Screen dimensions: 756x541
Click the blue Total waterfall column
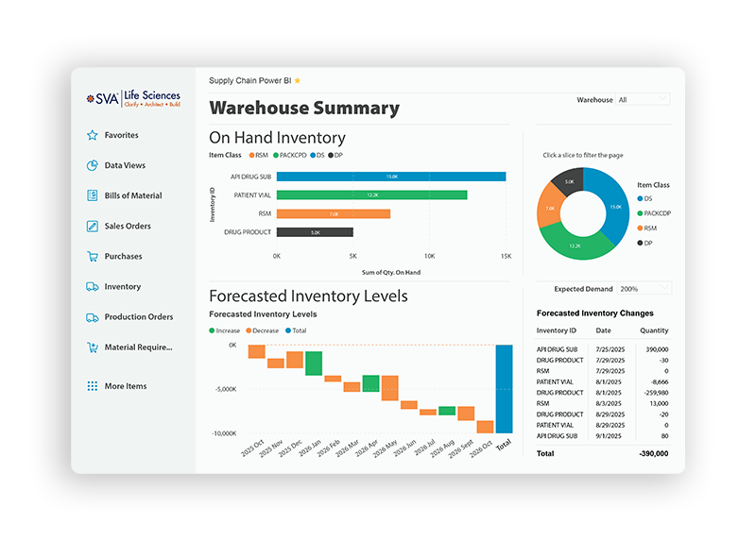point(504,389)
